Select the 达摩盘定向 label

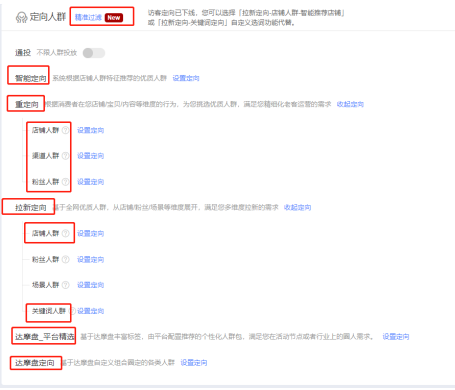pyautogui.click(x=35, y=362)
